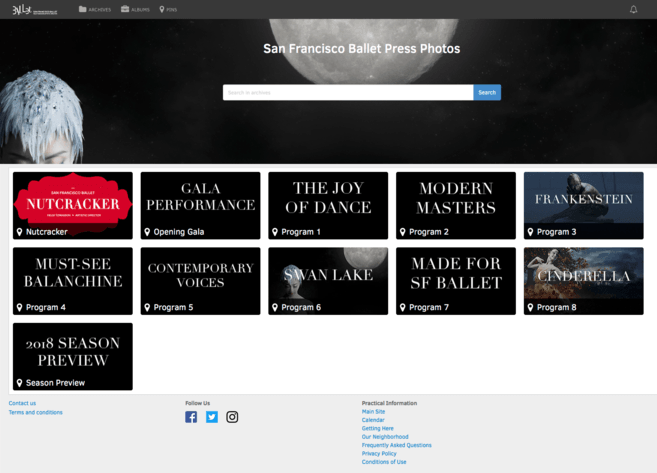This screenshot has width=657, height=473.
Task: Open The Joy of Dance Program 1
Action: 328,206
